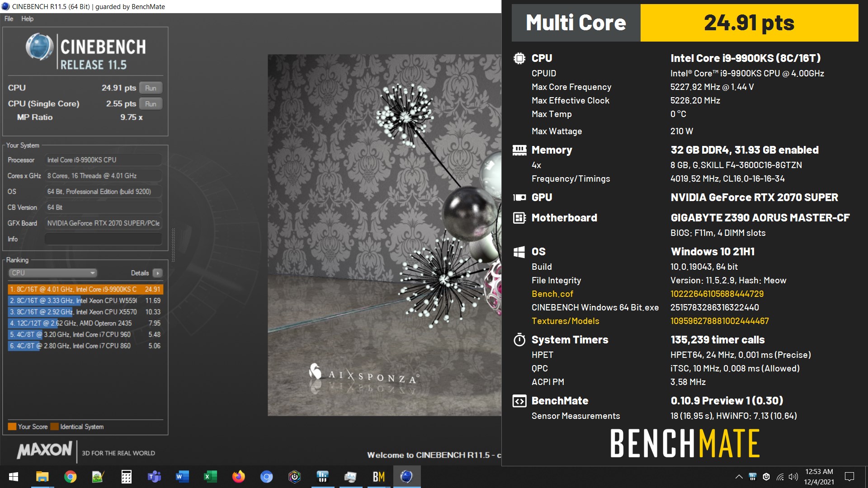Open the notification center icon
This screenshot has height=488, width=868.
pos(849,477)
